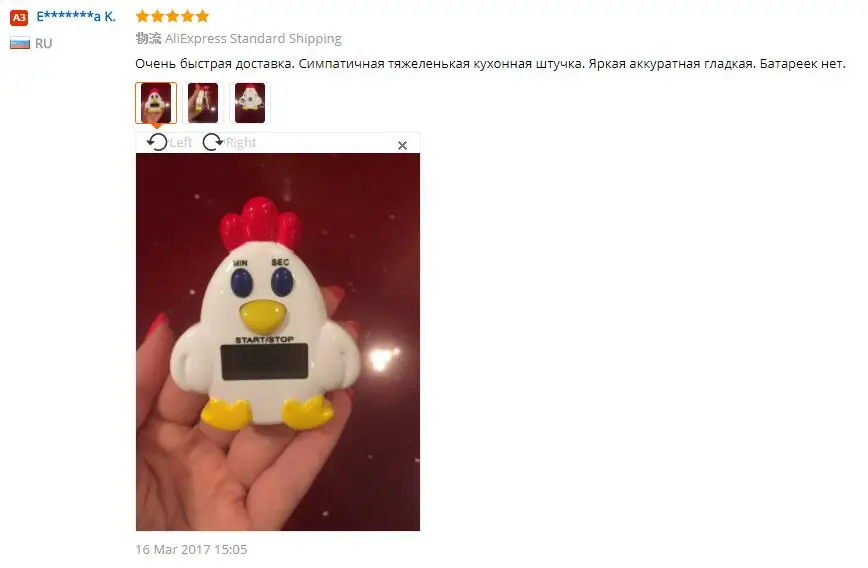Close the enlarged photo viewer
This screenshot has width=868, height=568.
tap(402, 146)
